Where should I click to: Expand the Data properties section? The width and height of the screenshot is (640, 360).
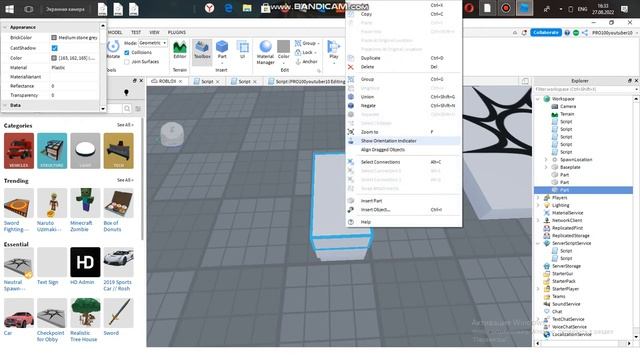pyautogui.click(x=5, y=105)
